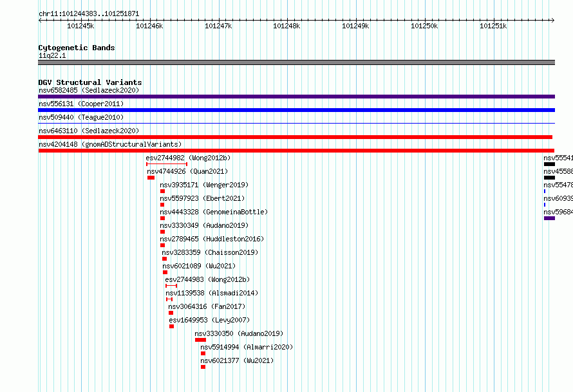Click the 101249k ruler tick label
This screenshot has height=392, width=573.
point(355,26)
